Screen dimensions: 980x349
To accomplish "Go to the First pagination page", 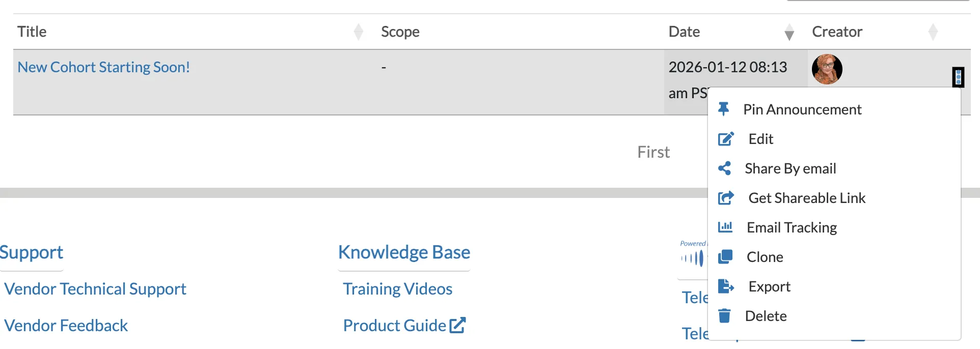I will coord(654,152).
